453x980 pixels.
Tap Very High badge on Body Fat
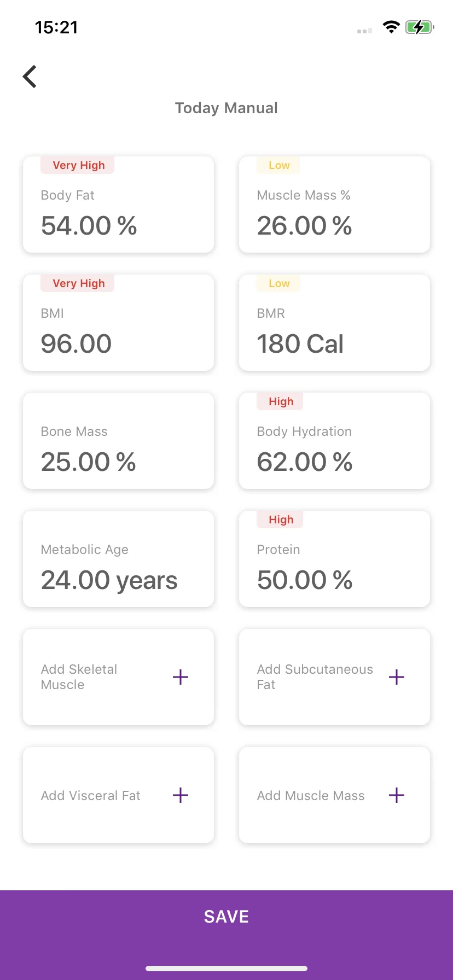pos(78,165)
